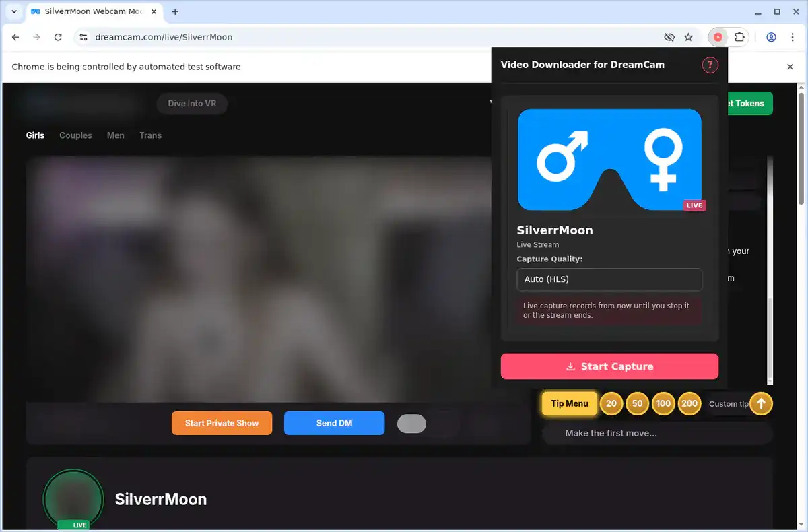Screen dimensions: 808x532
Task: Tip 200 tokens coin
Action: point(689,403)
